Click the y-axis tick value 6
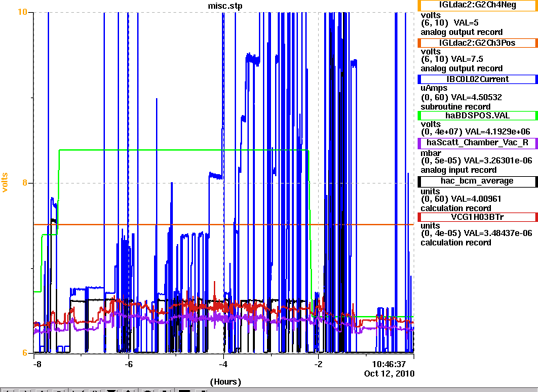Viewport: 538px width, 392px height. click(x=25, y=352)
